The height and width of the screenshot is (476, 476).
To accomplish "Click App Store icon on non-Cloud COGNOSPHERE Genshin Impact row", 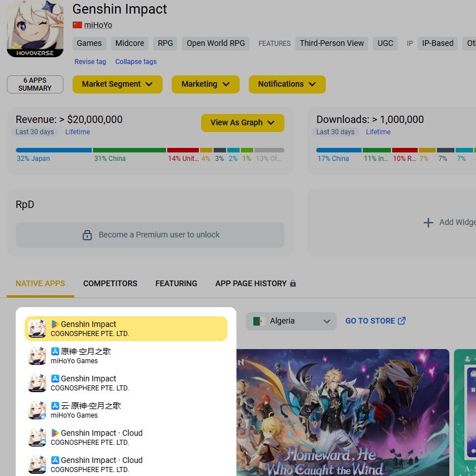I will [55, 379].
